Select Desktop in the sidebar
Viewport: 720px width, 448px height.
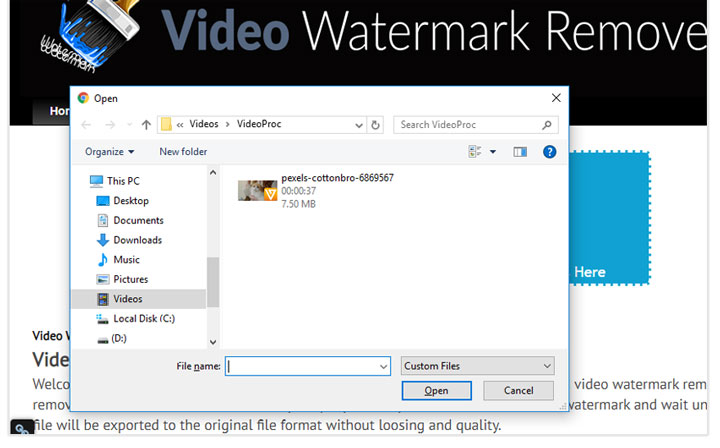[123, 201]
